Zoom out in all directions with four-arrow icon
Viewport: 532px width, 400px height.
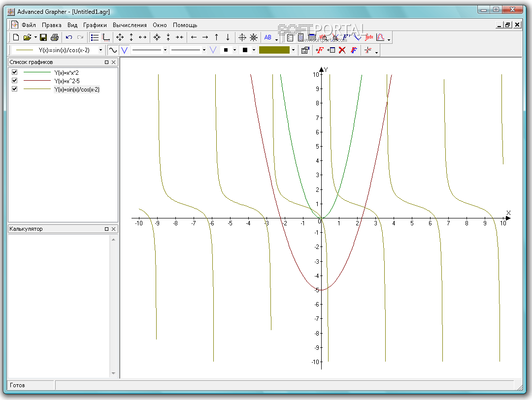tap(120, 37)
